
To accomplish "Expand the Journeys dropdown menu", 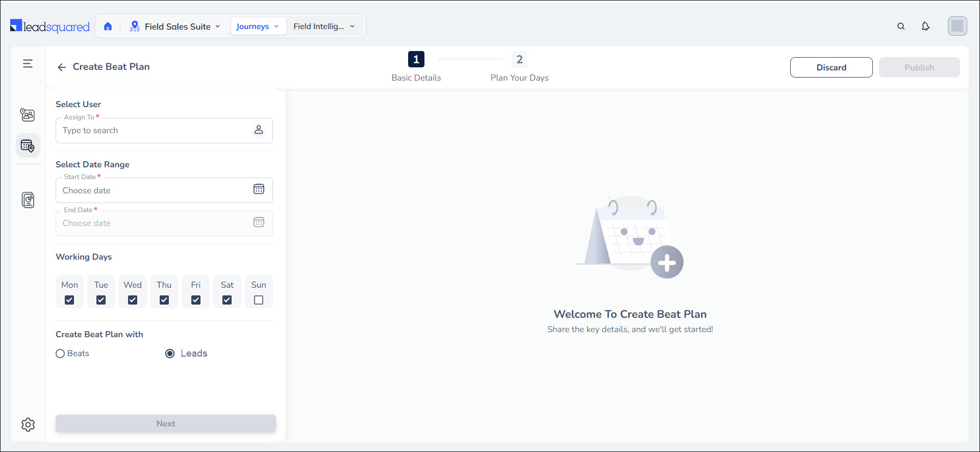I will point(257,27).
